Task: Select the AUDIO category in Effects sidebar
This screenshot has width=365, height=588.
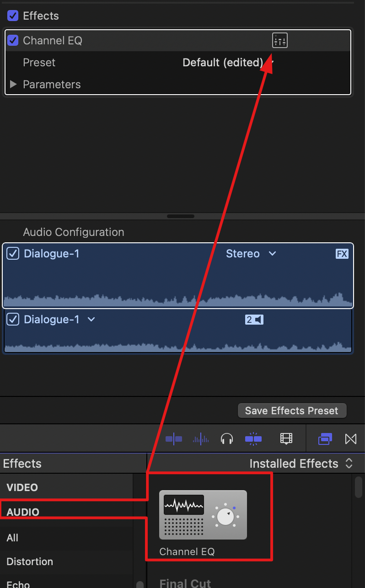Action: pyautogui.click(x=23, y=512)
